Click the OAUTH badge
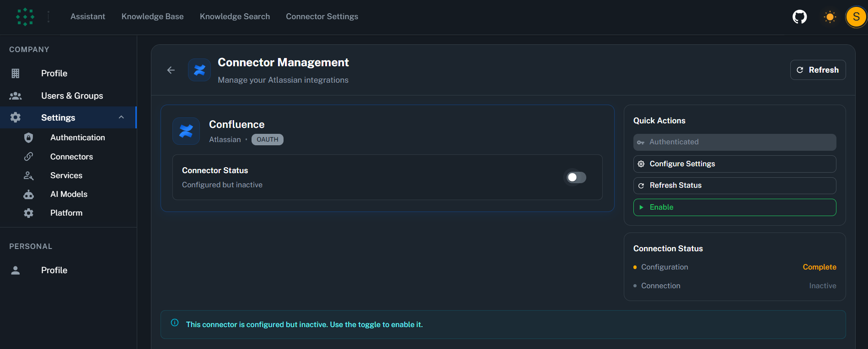 268,139
